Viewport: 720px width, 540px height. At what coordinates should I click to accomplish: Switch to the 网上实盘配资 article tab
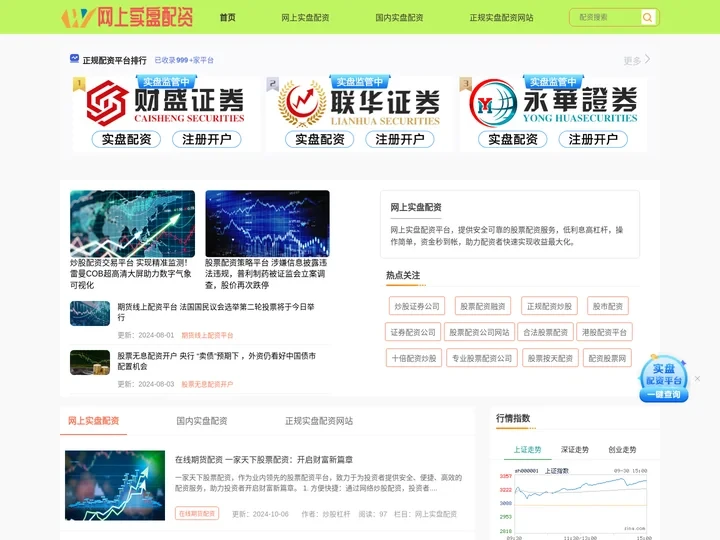[94, 421]
